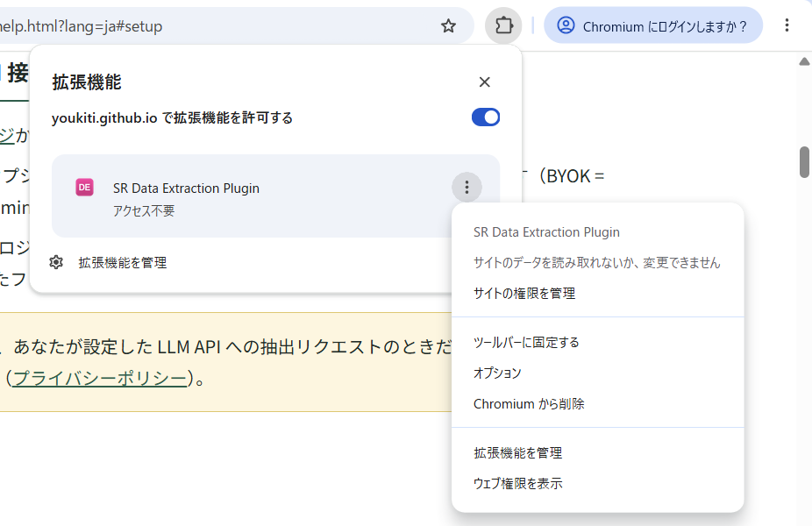
Task: Choose ウェブ権限を表示 menu item
Action: 598,484
